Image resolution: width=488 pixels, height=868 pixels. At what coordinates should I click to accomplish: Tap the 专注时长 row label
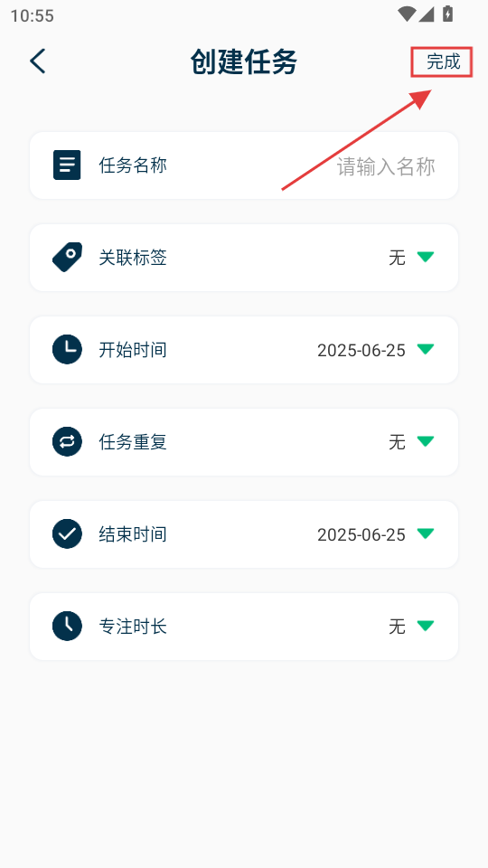pyautogui.click(x=133, y=627)
